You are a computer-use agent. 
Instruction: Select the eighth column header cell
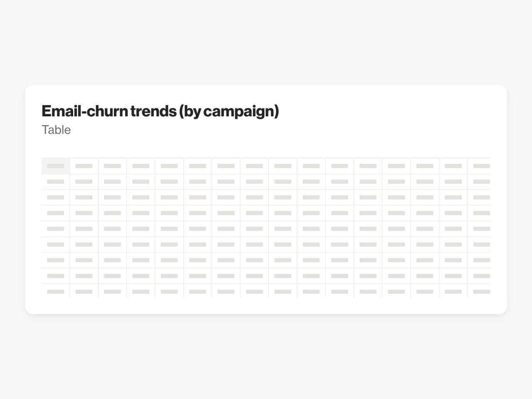pyautogui.click(x=254, y=166)
